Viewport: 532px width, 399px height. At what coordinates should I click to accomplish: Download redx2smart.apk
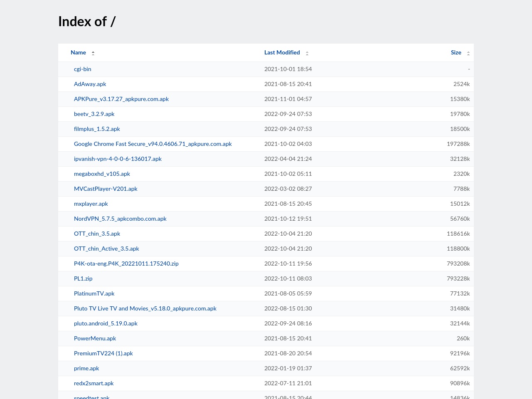click(94, 383)
